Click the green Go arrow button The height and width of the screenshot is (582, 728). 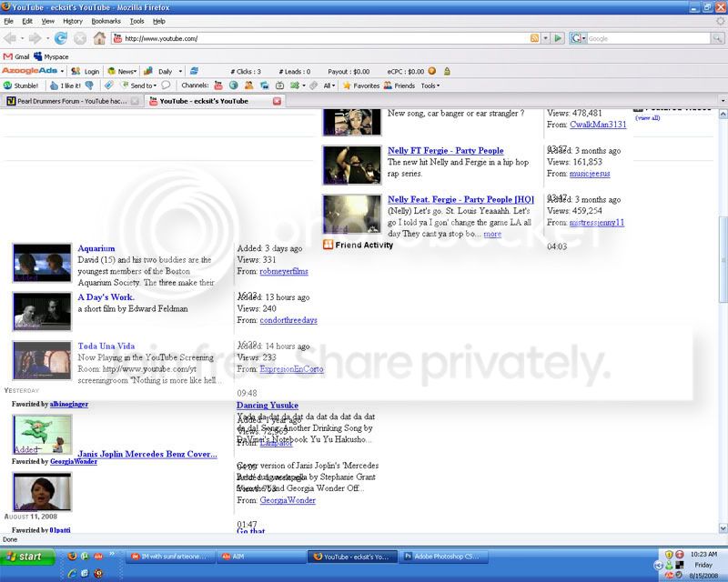[558, 38]
